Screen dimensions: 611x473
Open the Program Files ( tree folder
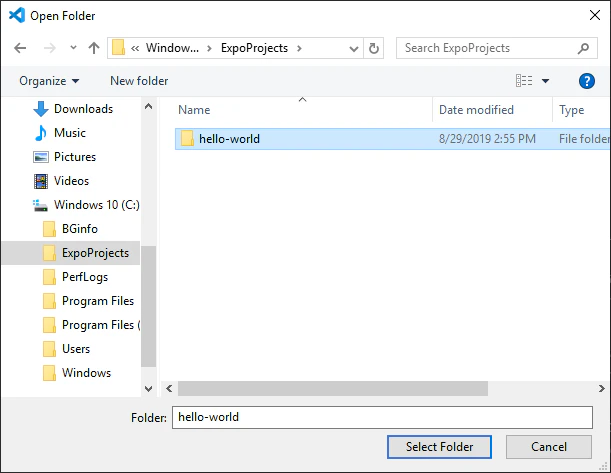point(101,325)
